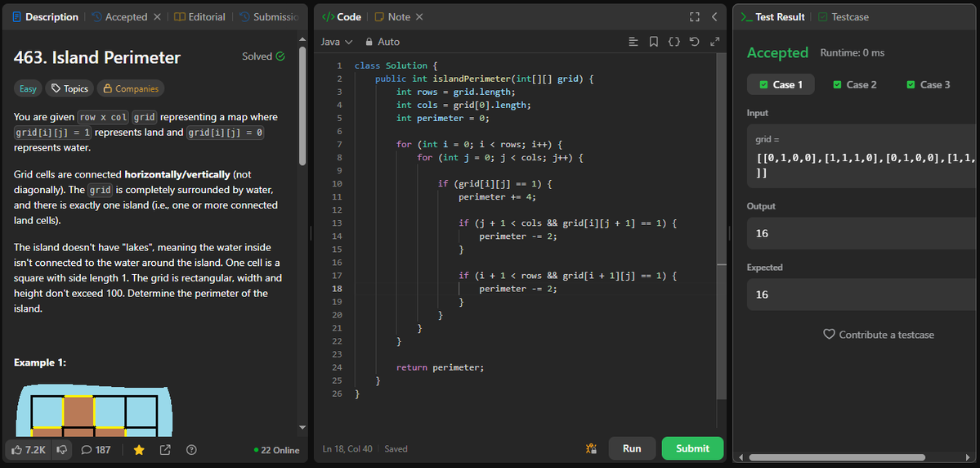980x468 pixels.
Task: Switch to the Accepted tab
Action: 119,17
